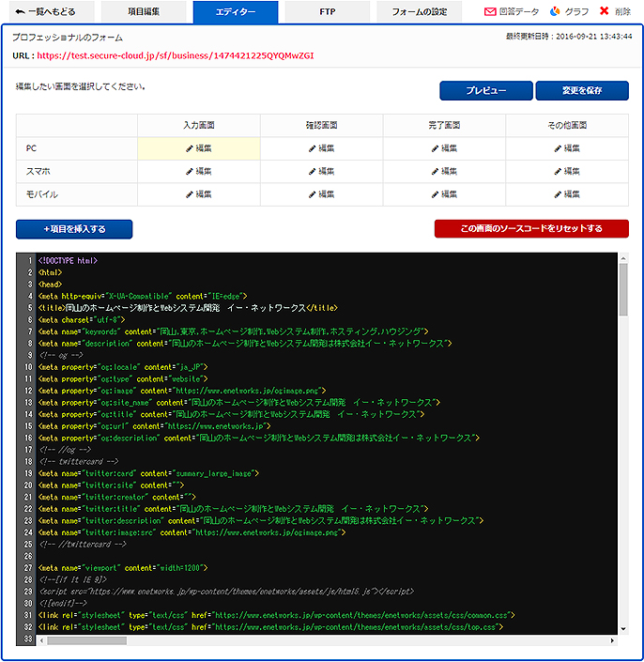Click the scroll-left arrow of the code editor
Image resolution: width=644 pixels, height=662 pixels.
(x=41, y=641)
